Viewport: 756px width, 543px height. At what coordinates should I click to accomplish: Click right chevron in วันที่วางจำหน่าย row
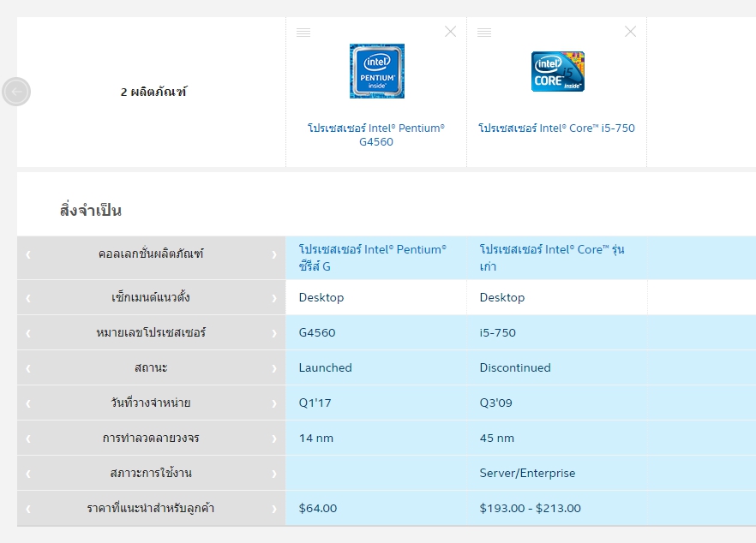click(274, 403)
